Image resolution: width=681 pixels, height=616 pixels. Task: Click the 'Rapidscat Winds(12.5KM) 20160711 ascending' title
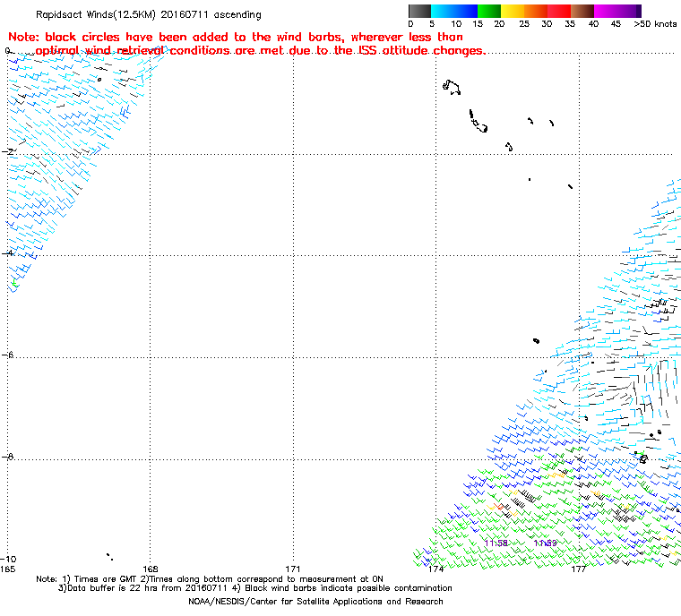pos(149,14)
